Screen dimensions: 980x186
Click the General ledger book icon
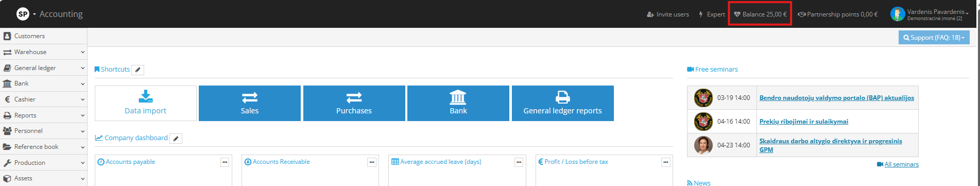pos(7,68)
